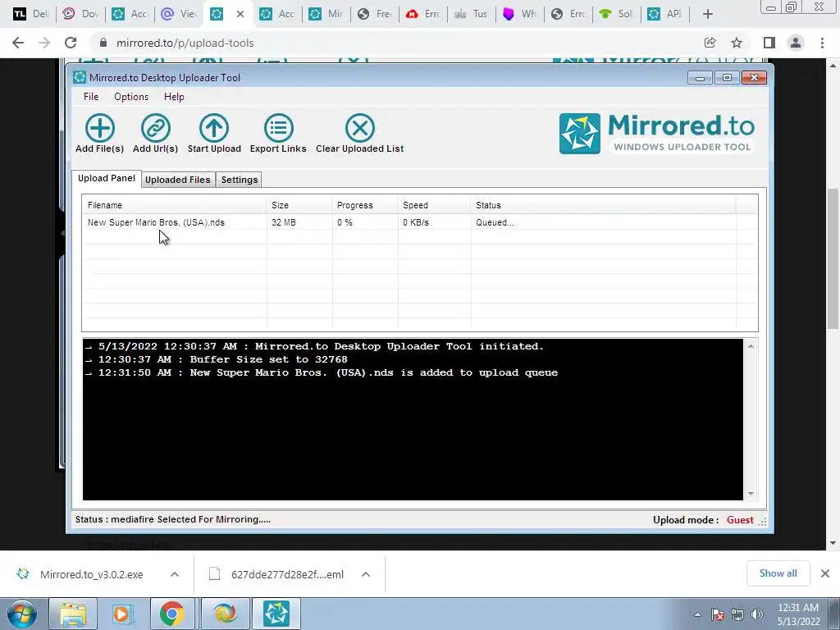Viewport: 840px width, 630px height.
Task: Click the Start Upload arrow icon
Action: pyautogui.click(x=214, y=128)
